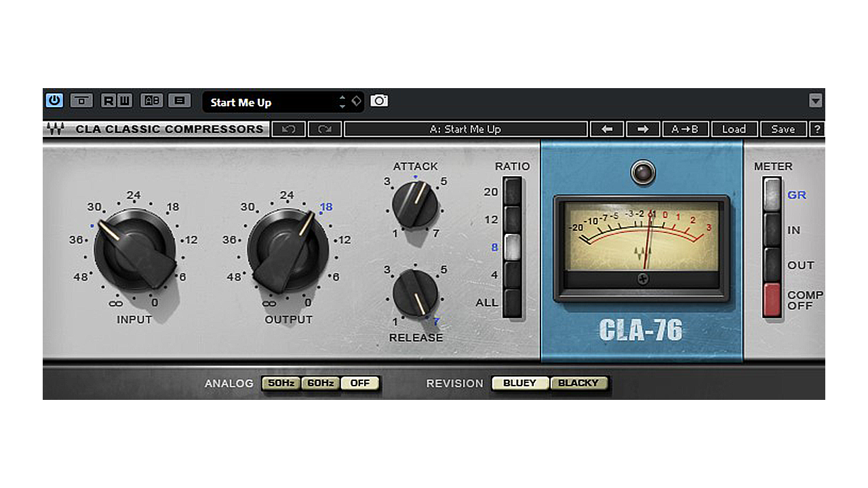Click the Load button

point(734,129)
